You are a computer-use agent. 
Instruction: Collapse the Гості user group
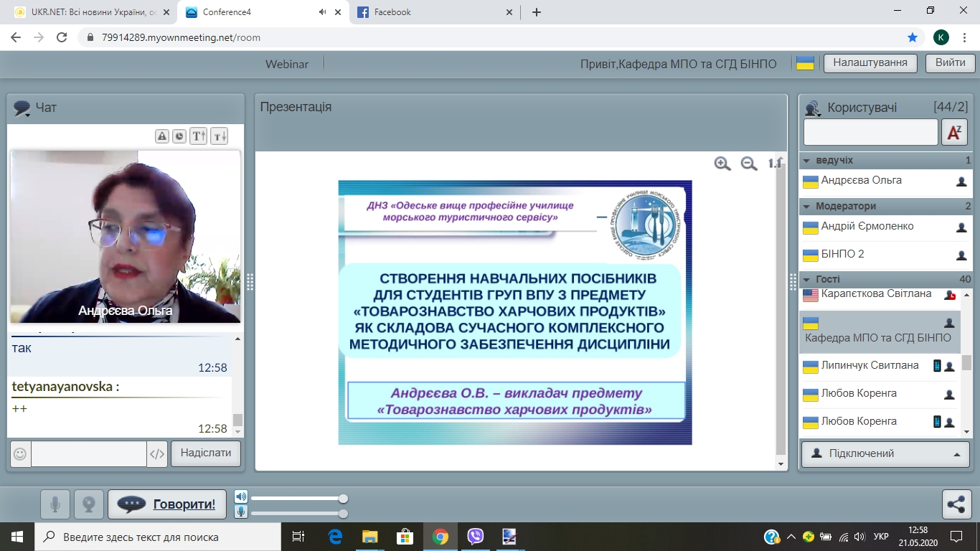pos(807,280)
